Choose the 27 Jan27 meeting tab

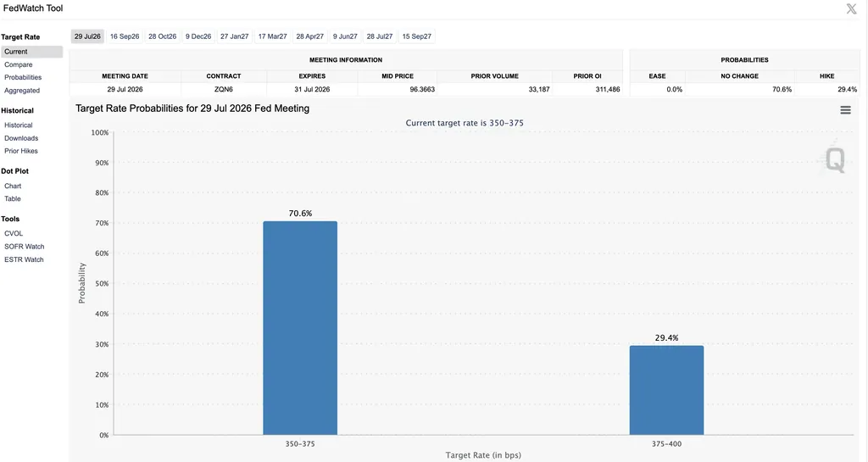click(234, 36)
